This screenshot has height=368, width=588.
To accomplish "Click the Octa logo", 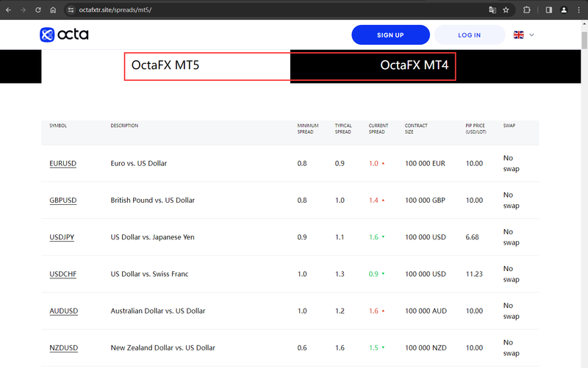I will 64,35.
